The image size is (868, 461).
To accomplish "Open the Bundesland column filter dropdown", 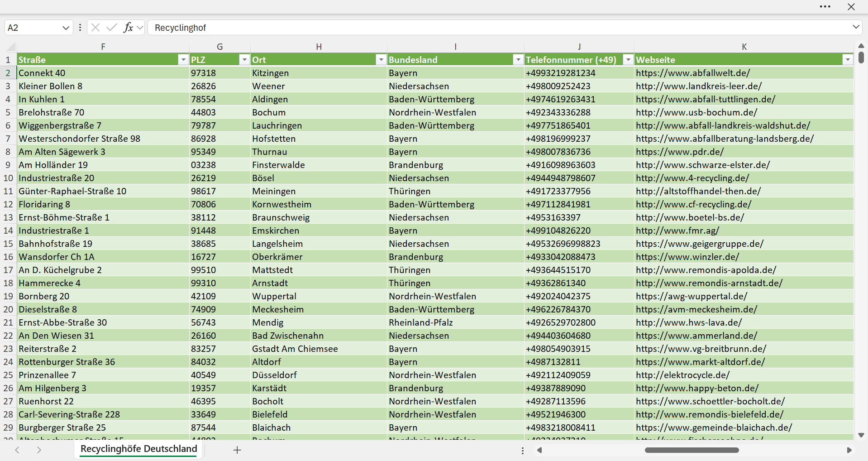I will 518,60.
